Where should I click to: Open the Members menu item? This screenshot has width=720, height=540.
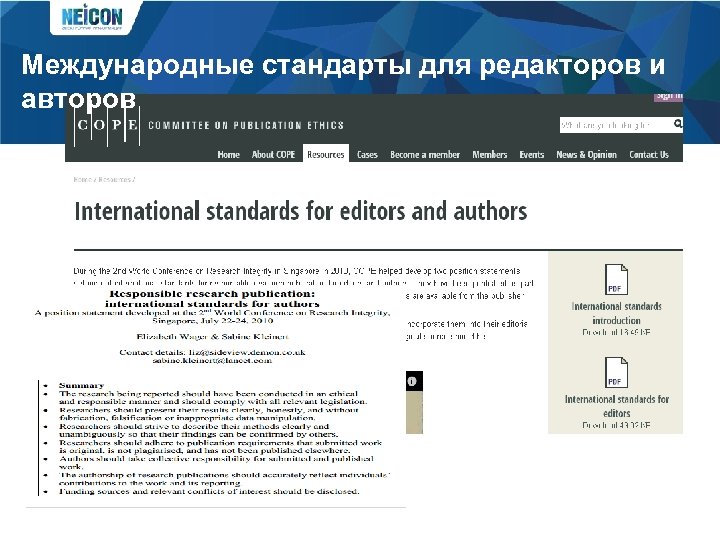point(489,155)
